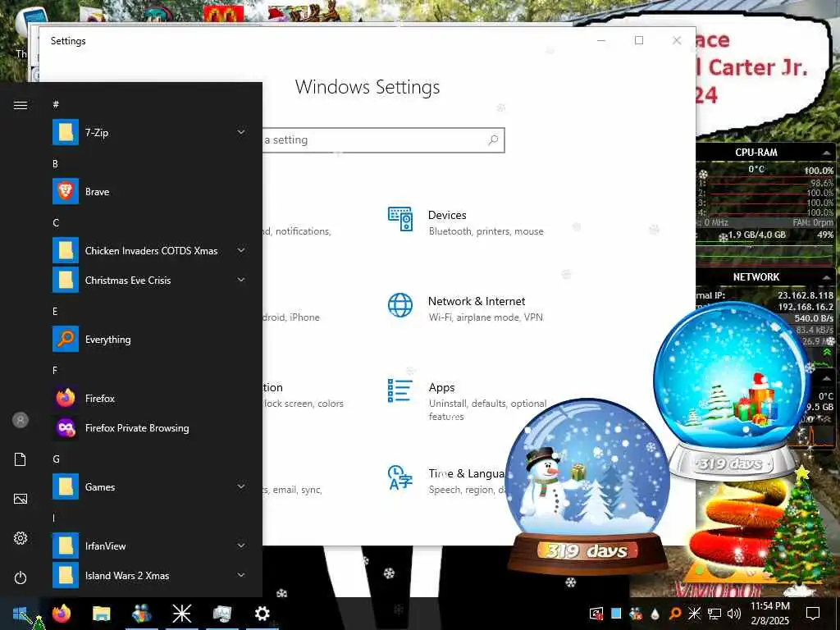Viewport: 840px width, 630px height.
Task: Switch to Settings via taskbar gear icon
Action: 262,614
